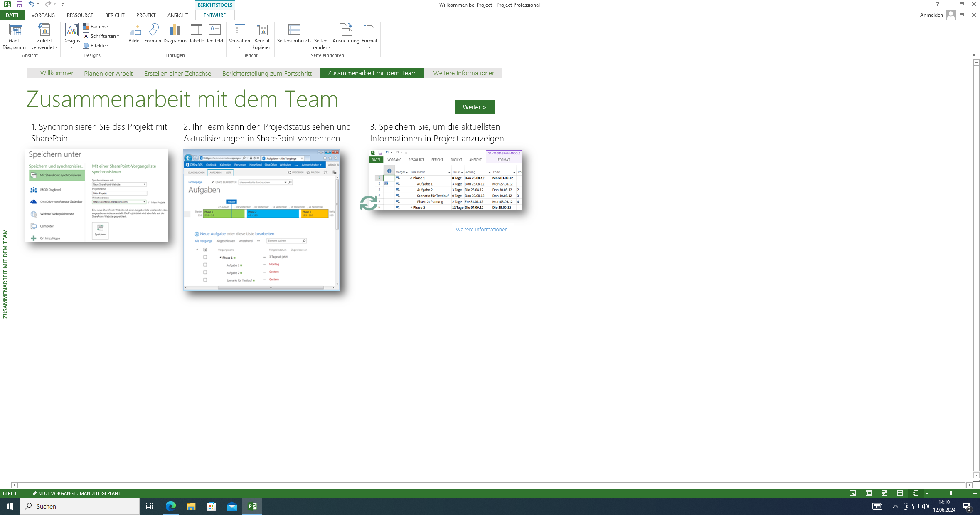The height and width of the screenshot is (515, 980).
Task: Select the ENTWURF ribbon tab
Action: (x=214, y=15)
